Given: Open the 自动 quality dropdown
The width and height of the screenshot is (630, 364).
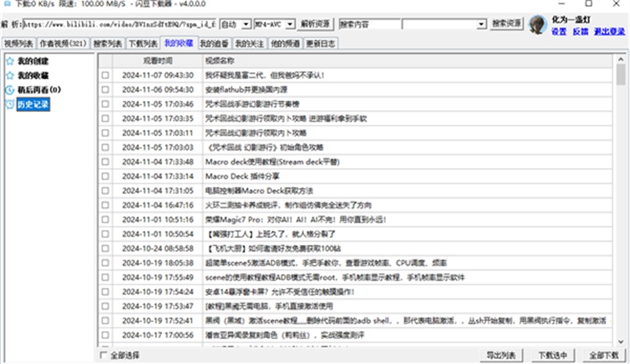Looking at the screenshot, I should tap(246, 24).
